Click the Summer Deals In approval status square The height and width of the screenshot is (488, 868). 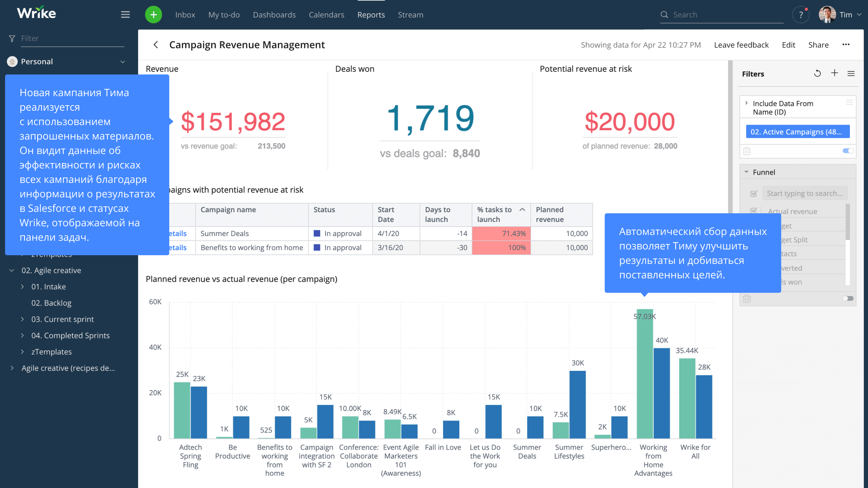317,234
